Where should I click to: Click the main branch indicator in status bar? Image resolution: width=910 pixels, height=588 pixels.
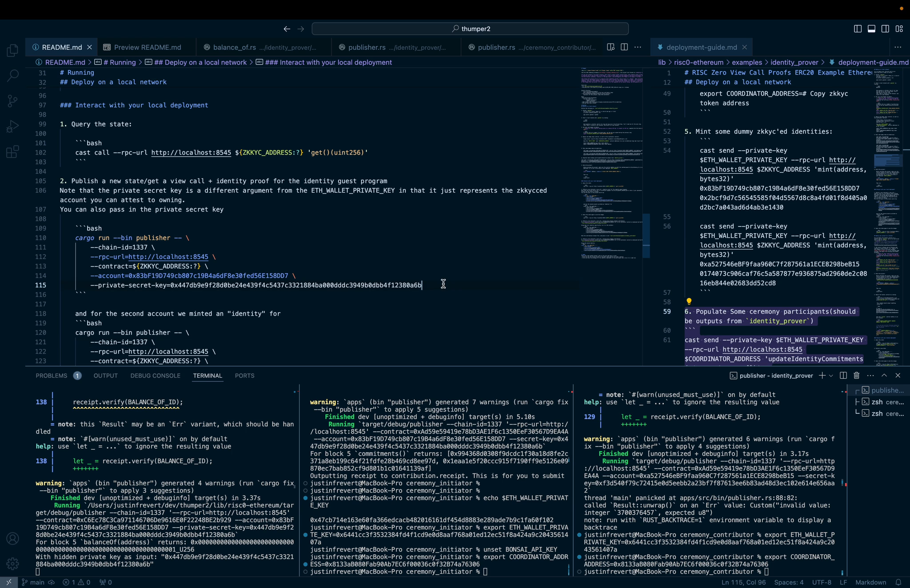click(x=33, y=582)
